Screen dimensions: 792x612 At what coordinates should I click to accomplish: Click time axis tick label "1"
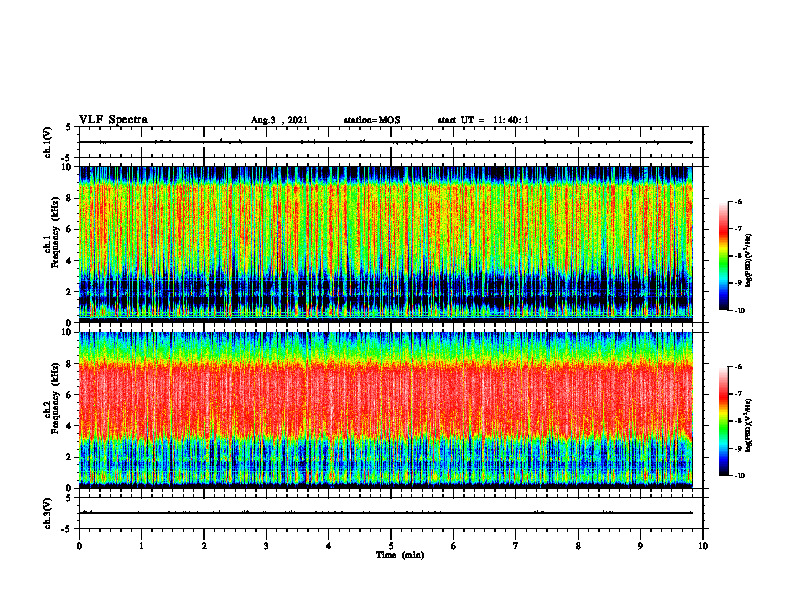[141, 546]
